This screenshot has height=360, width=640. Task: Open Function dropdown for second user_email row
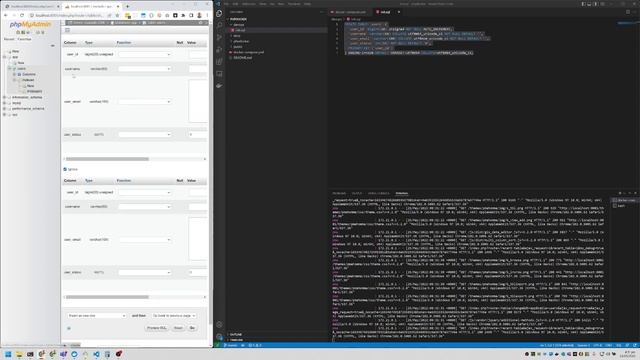(x=144, y=240)
